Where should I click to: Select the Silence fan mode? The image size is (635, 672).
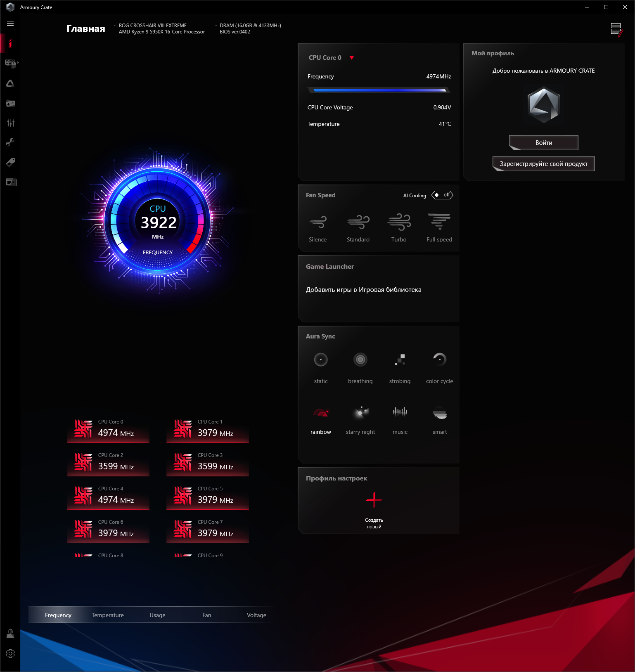click(317, 228)
